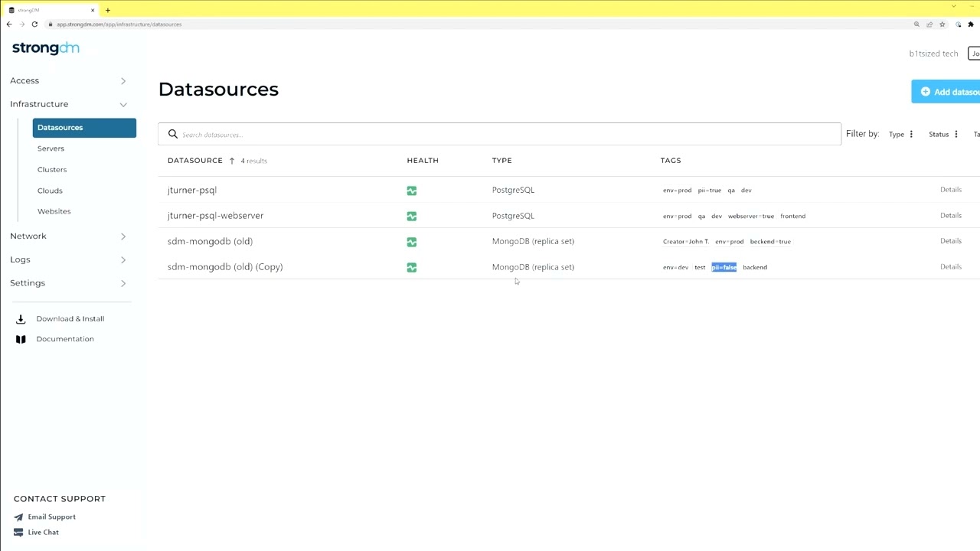The width and height of the screenshot is (980, 551).
Task: Click the search magnifier icon in datasources field
Action: [x=173, y=134]
